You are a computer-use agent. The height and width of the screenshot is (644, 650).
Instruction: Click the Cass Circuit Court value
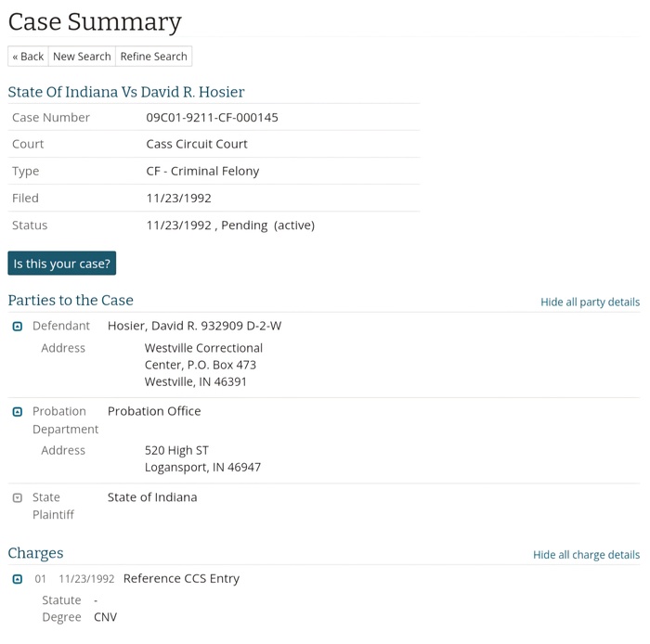pos(197,144)
